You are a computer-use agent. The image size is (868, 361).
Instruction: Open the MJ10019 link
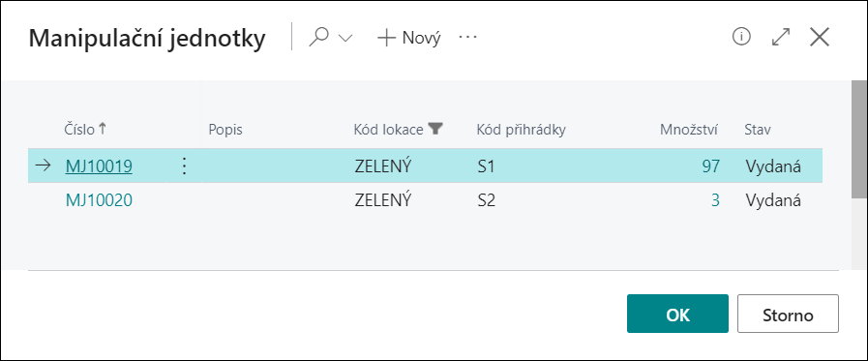click(99, 166)
